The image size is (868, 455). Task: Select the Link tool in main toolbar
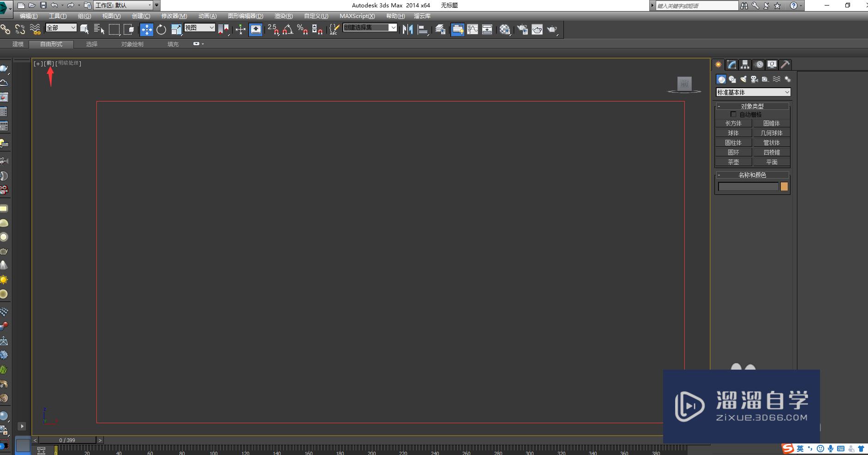(5, 30)
